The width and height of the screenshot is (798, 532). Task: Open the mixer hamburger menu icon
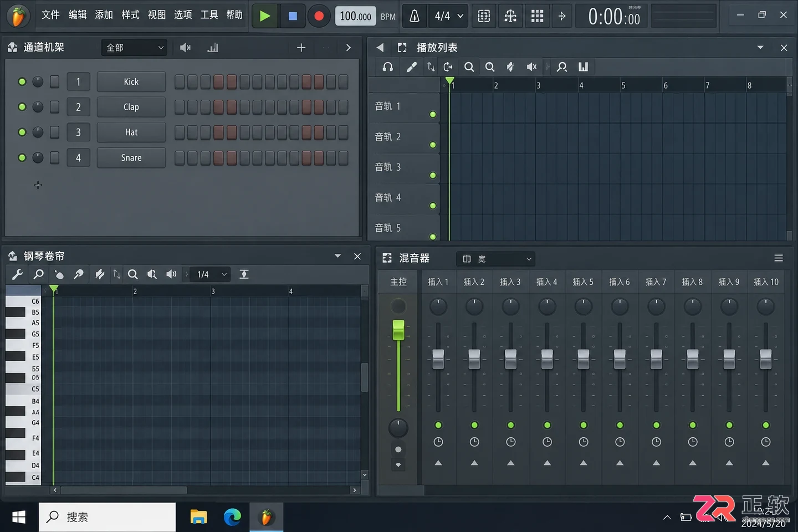tap(779, 258)
